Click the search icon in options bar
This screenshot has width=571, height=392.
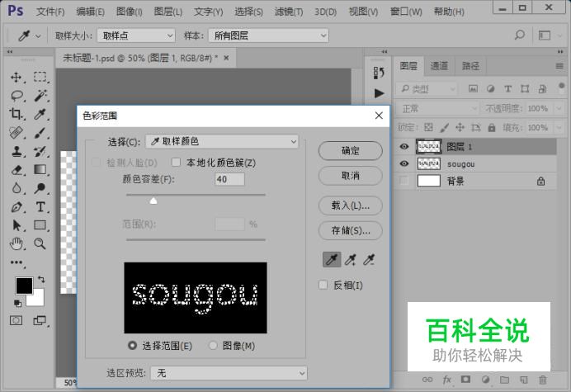520,35
